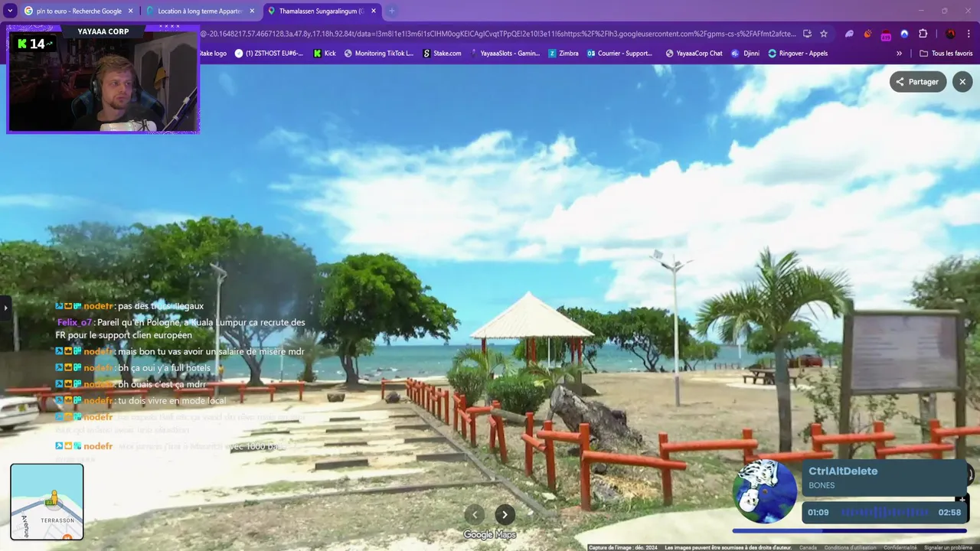Close the photo viewer with X button
980x551 pixels.
click(x=962, y=82)
